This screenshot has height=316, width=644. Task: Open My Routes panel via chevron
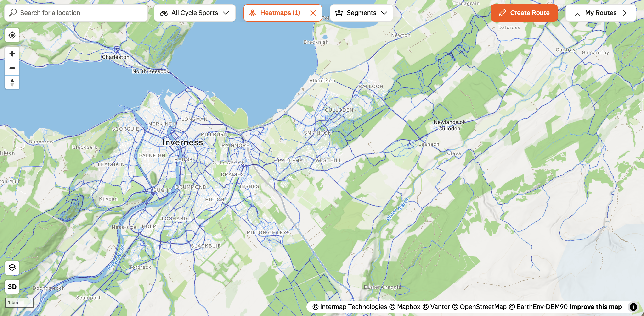(625, 13)
